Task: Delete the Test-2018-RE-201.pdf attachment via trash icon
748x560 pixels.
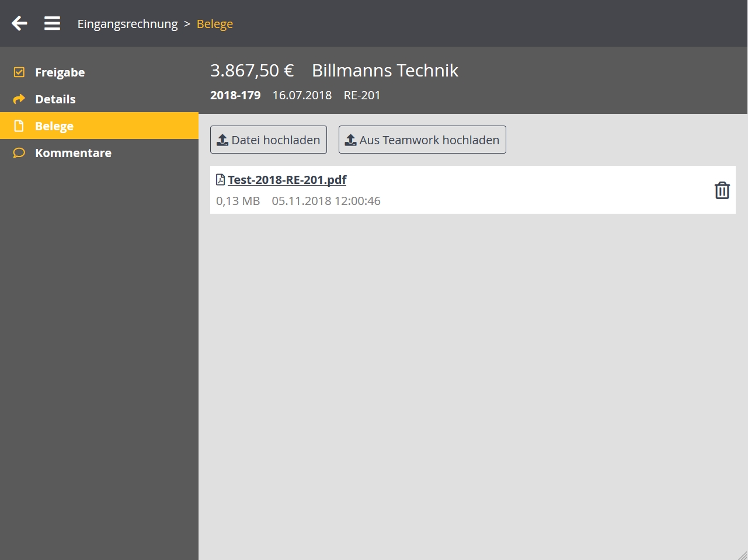Action: tap(722, 190)
